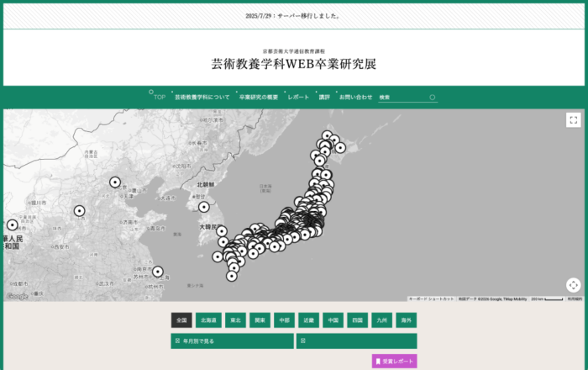The height and width of the screenshot is (370, 588).
Task: Select the map marker near Beijing
Action: pos(115,182)
